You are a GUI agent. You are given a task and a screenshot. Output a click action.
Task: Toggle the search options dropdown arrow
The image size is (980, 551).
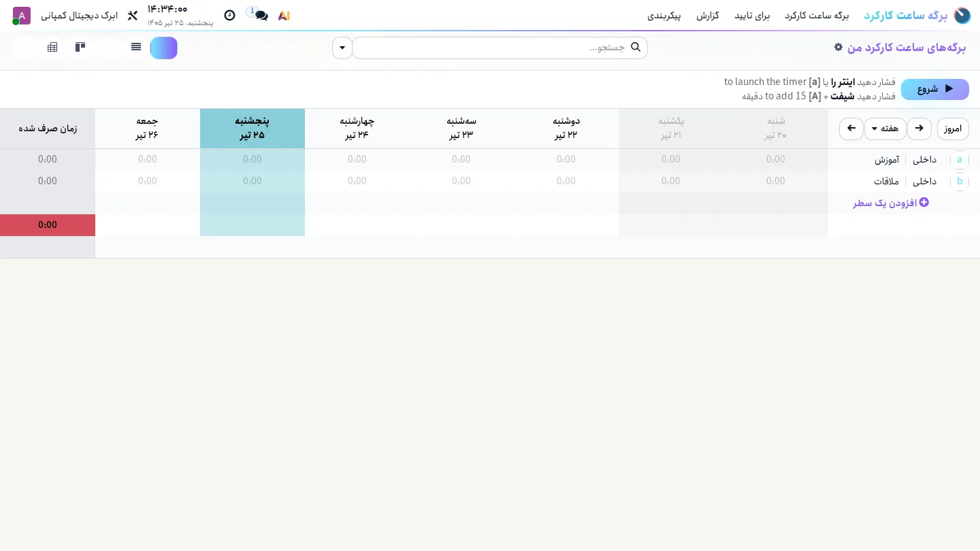pyautogui.click(x=342, y=48)
